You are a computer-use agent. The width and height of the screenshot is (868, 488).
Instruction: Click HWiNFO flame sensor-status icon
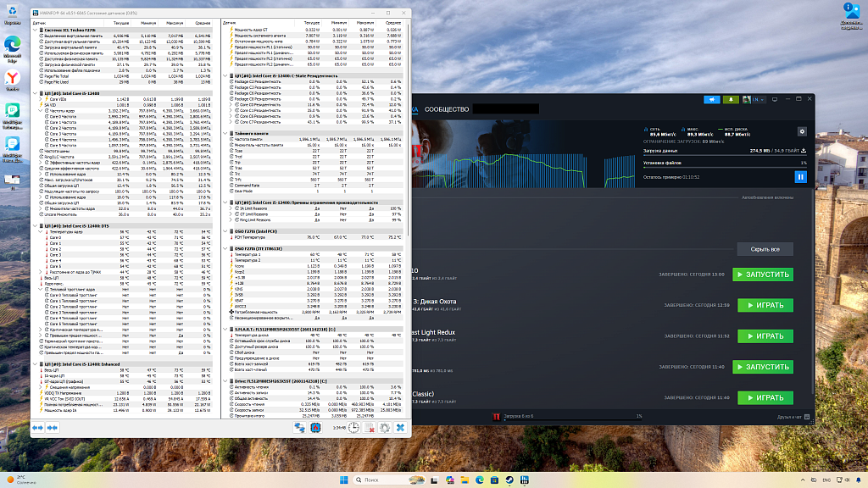[x=315, y=428]
